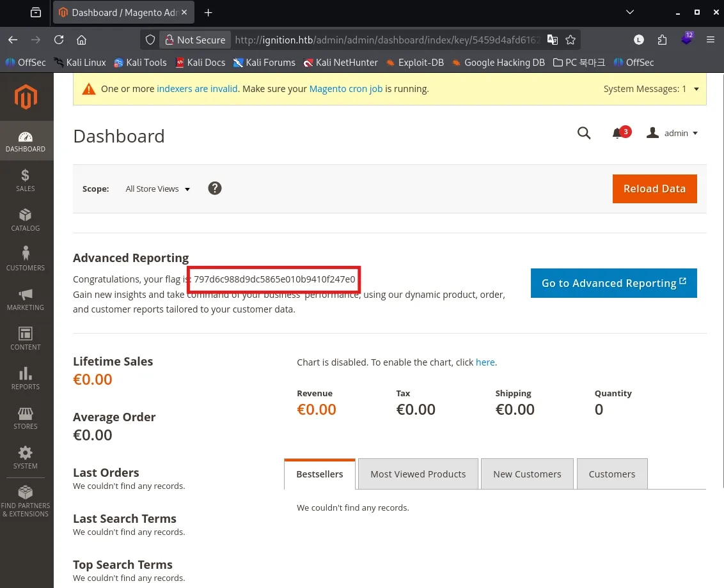The image size is (724, 588).
Task: Click the browser home icon
Action: [x=82, y=40]
